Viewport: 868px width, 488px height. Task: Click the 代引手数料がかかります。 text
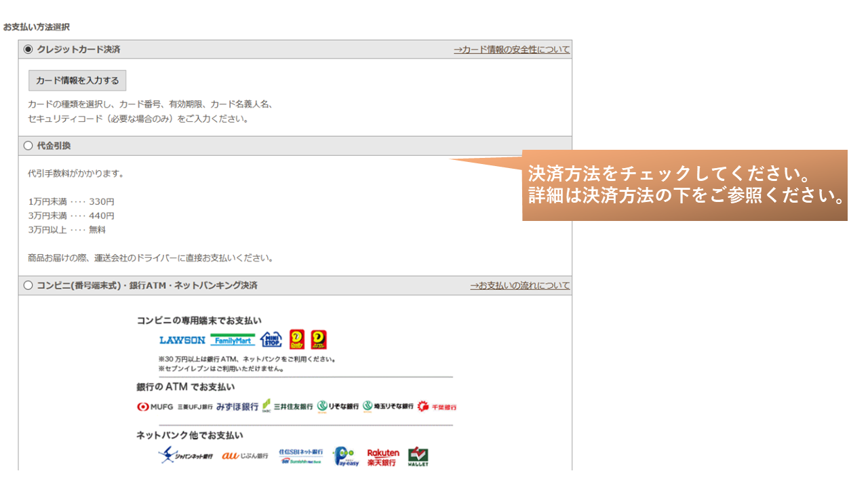[x=76, y=174]
